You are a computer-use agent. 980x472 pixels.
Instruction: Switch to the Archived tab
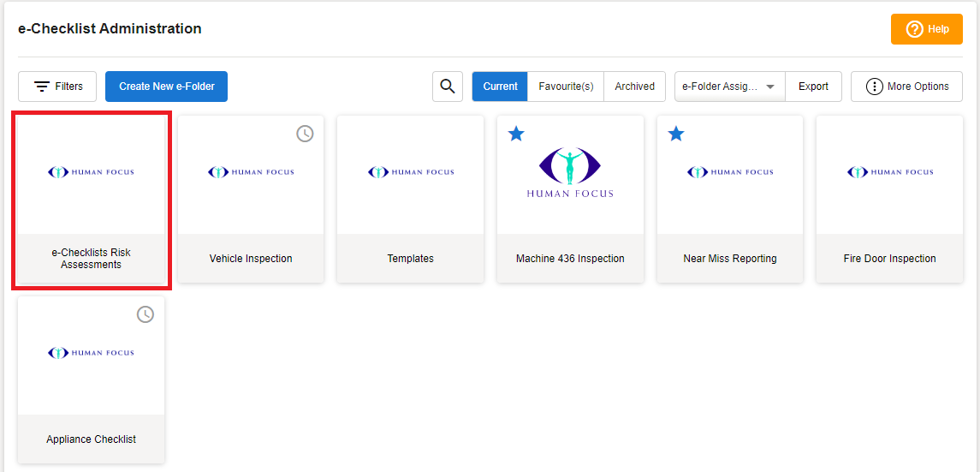tap(634, 87)
